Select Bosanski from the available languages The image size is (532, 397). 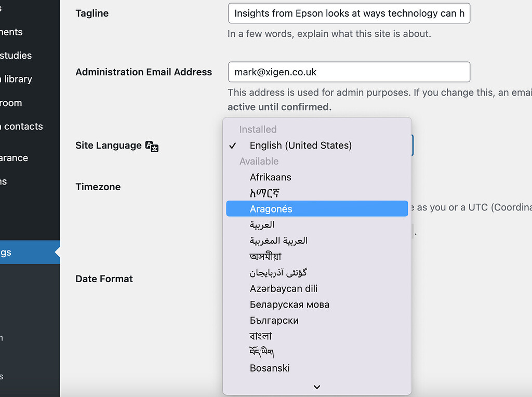point(270,368)
